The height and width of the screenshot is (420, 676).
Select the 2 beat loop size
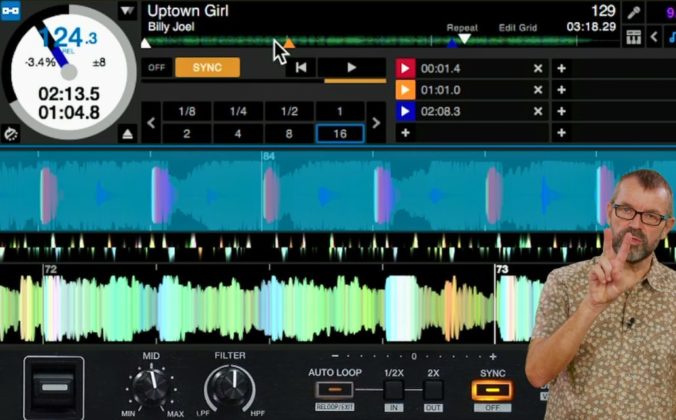187,134
